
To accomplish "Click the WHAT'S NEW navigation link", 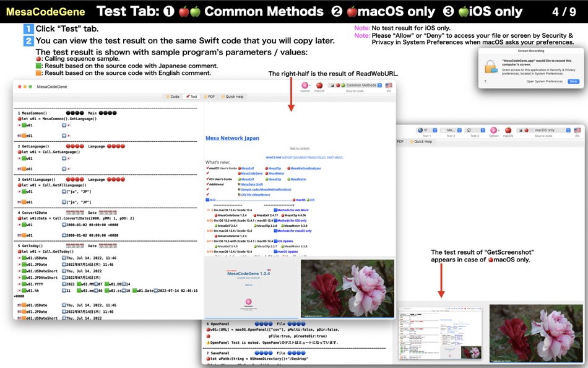I will coord(274,157).
